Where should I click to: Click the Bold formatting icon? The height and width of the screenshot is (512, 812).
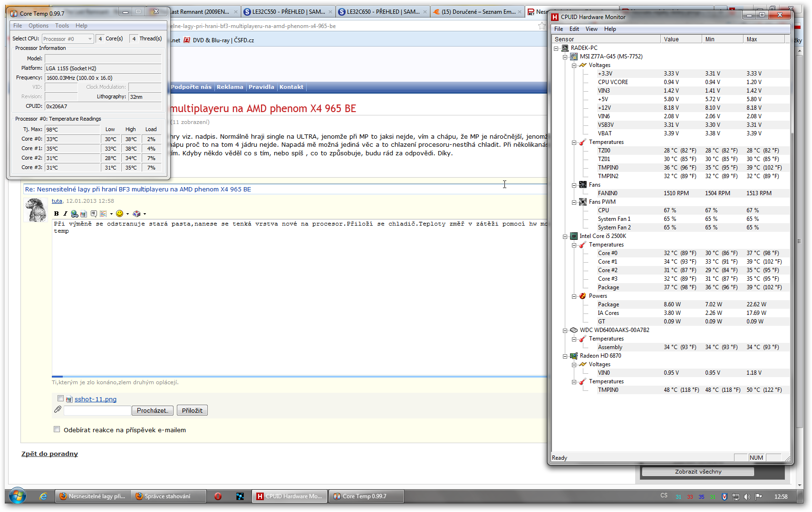[57, 214]
